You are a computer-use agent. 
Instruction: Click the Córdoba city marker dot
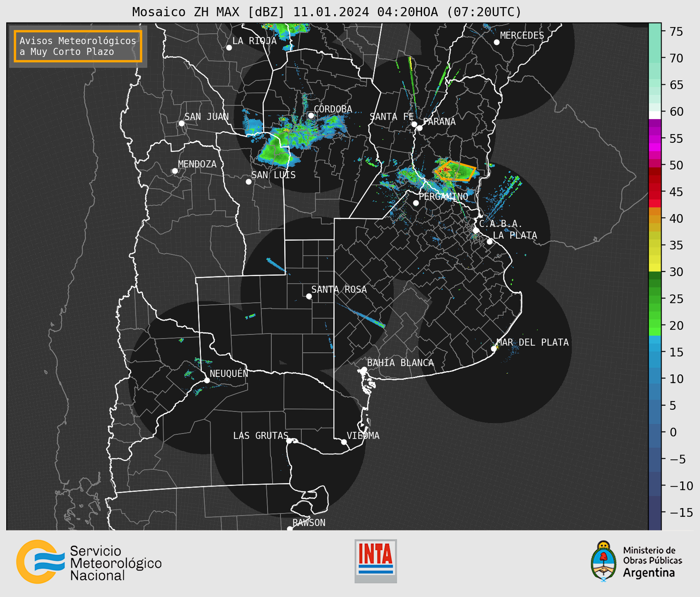tap(311, 115)
